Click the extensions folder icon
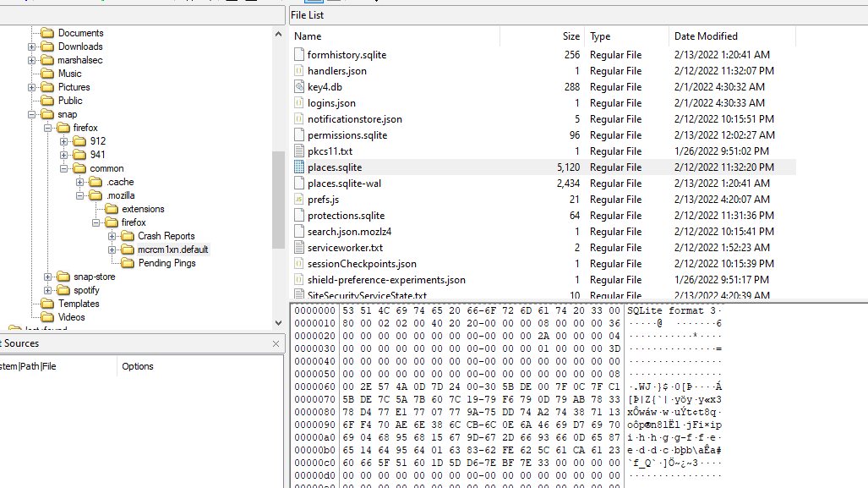The height and width of the screenshot is (488, 868). (111, 209)
